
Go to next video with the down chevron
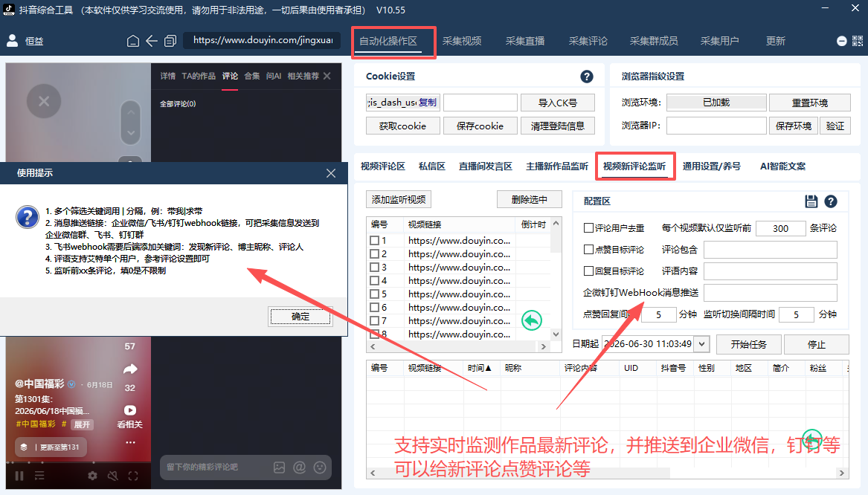coord(131,133)
